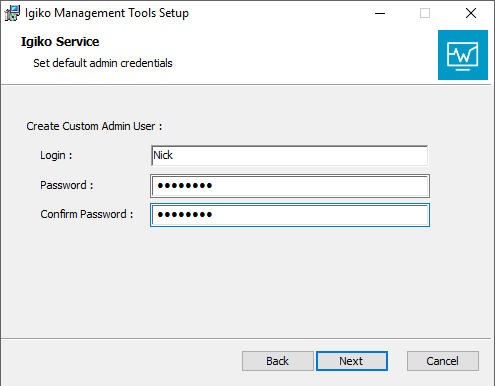Click the 'Igiko Service' bold heading
The width and height of the screenshot is (495, 386).
(x=60, y=42)
